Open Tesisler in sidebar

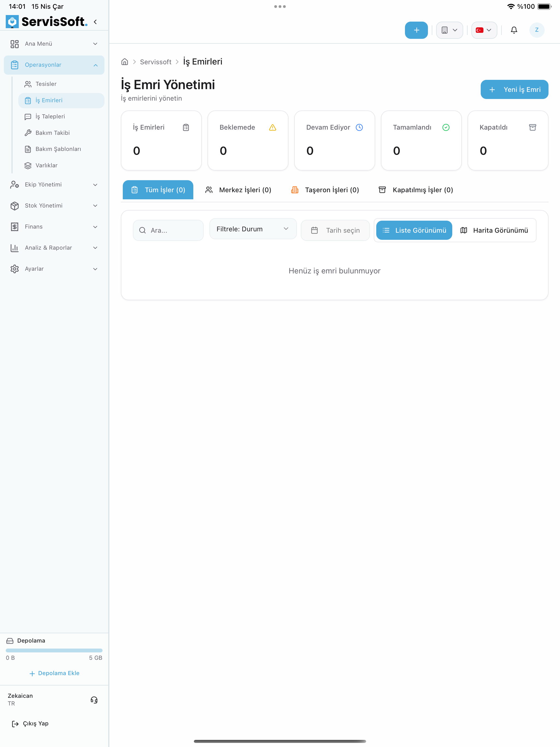click(61, 84)
